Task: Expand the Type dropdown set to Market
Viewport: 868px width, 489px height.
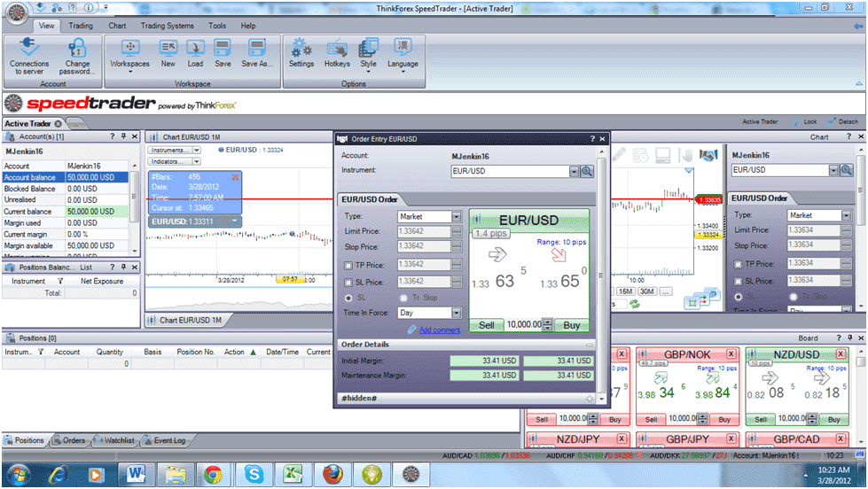Action: tap(456, 217)
